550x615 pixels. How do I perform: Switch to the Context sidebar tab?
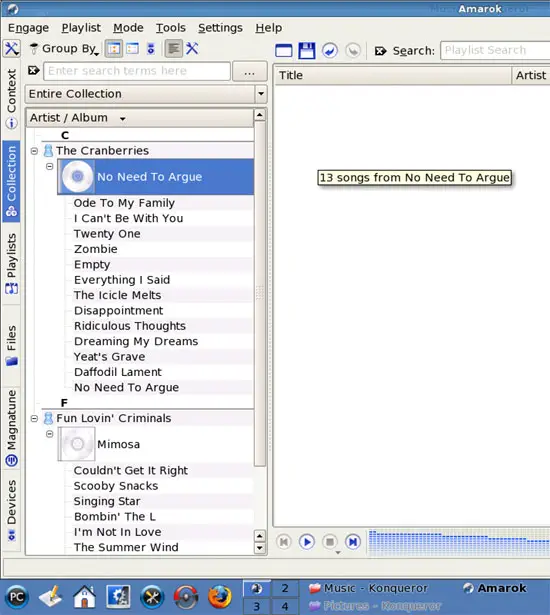[11, 98]
